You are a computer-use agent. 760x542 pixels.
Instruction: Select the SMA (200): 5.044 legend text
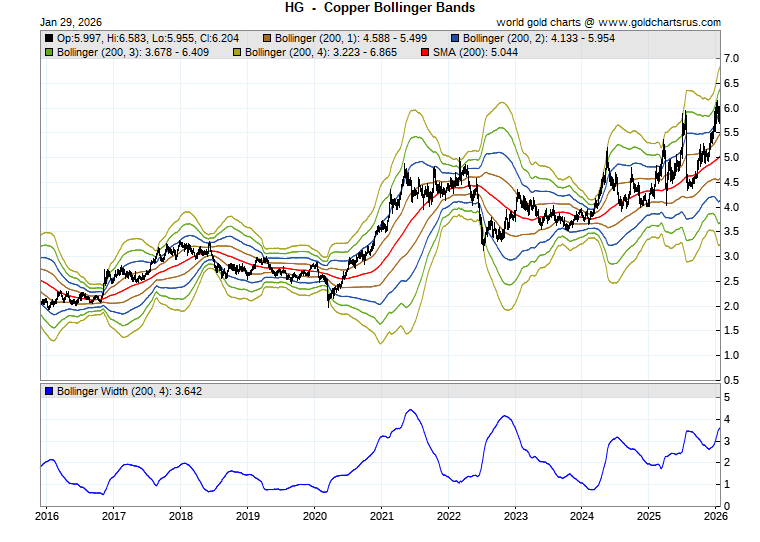[473, 52]
